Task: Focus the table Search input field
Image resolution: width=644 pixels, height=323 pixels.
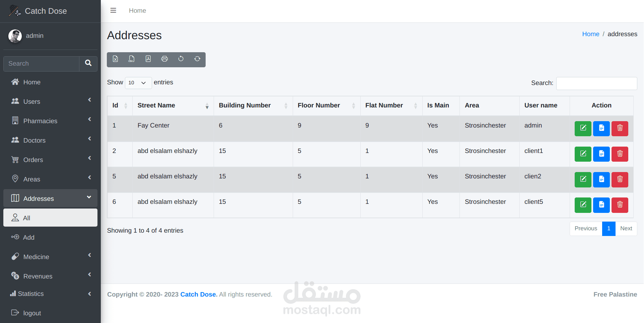Action: click(596, 83)
